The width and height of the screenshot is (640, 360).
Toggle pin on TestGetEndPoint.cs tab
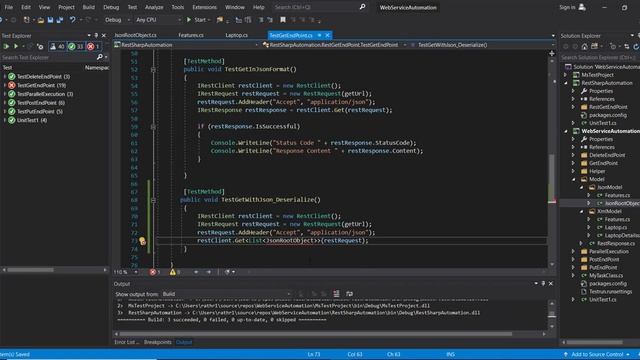coord(319,36)
